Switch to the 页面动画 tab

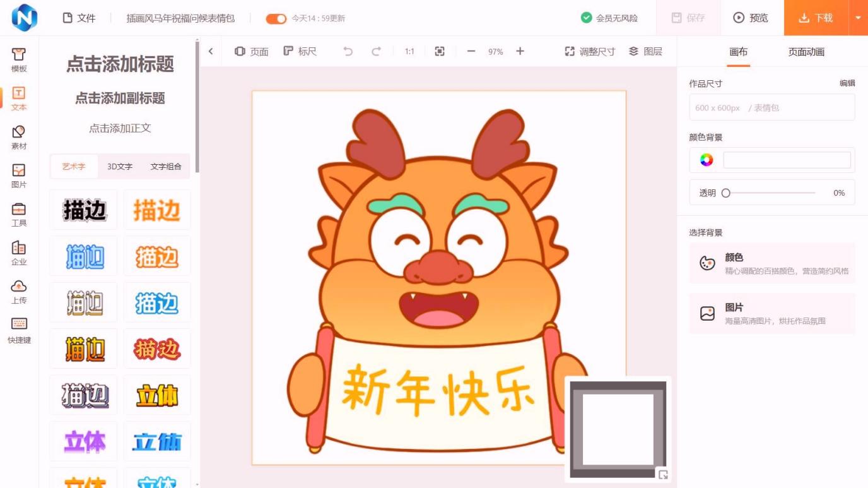click(x=806, y=52)
